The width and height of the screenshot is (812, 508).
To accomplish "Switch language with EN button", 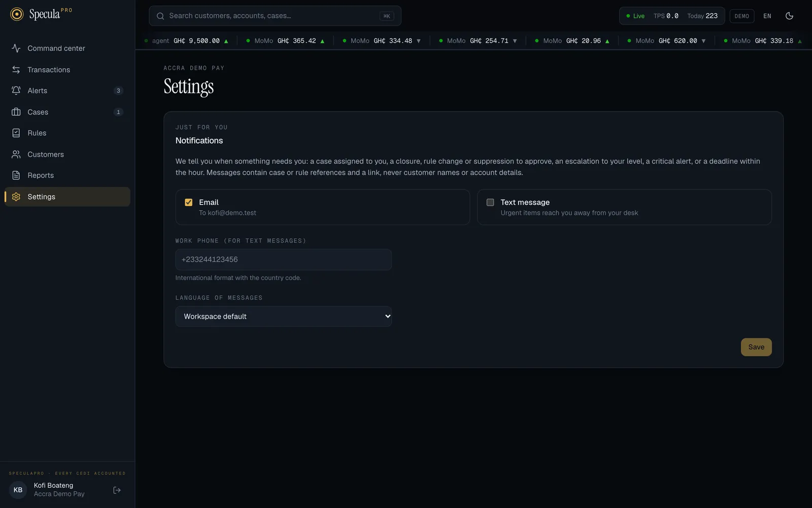I will [767, 16].
